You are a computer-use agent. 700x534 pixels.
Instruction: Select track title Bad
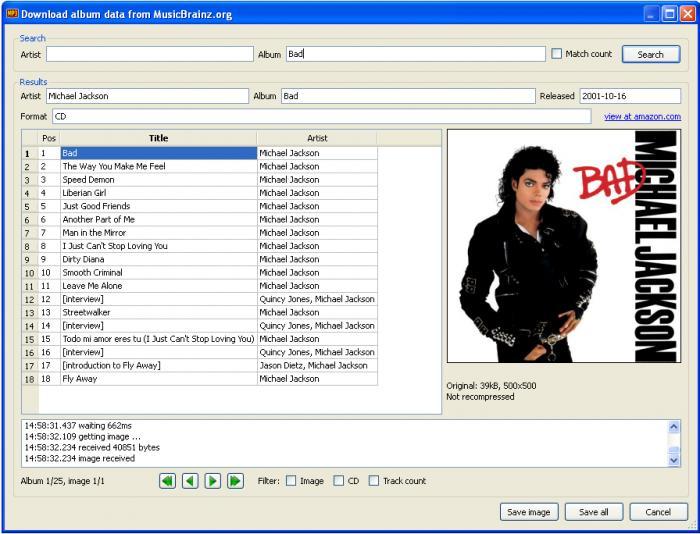coord(158,153)
